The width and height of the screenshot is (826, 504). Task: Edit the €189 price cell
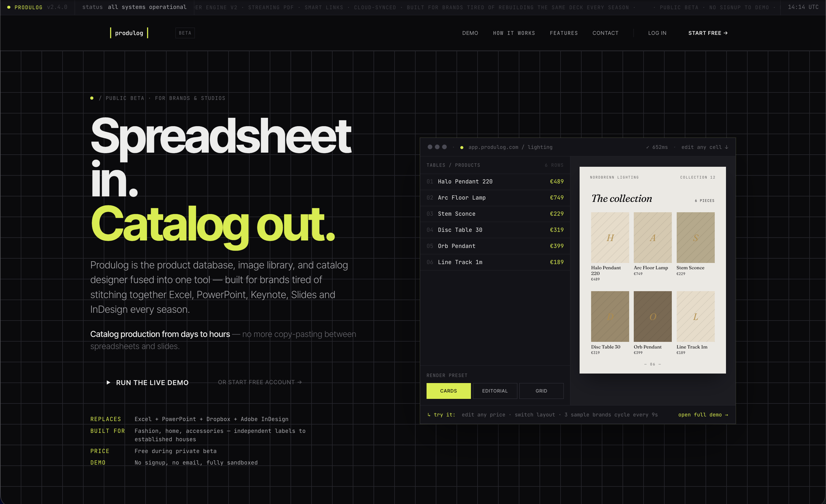coord(557,262)
